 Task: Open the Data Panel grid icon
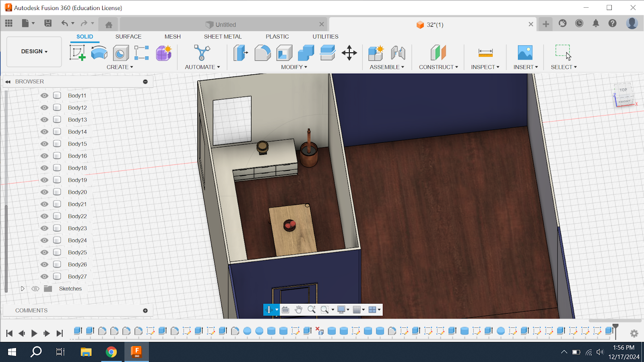(x=9, y=23)
